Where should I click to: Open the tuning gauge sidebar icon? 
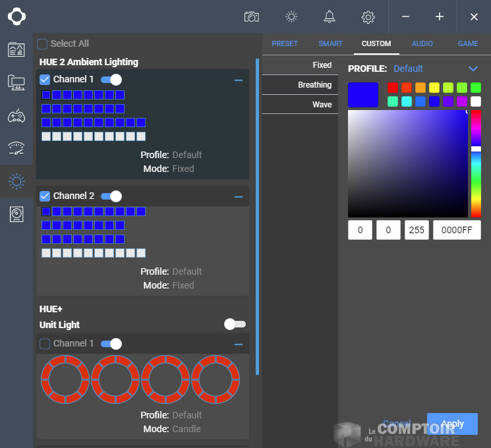(16, 148)
